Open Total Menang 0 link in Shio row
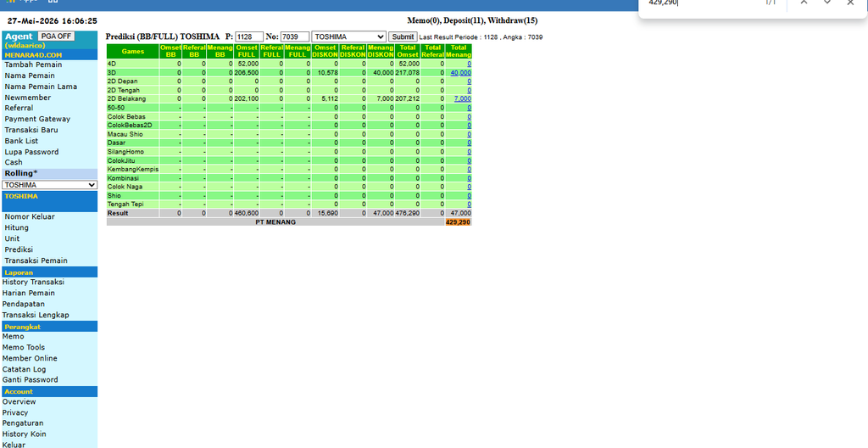Viewport: 868px width, 448px height. [470, 196]
